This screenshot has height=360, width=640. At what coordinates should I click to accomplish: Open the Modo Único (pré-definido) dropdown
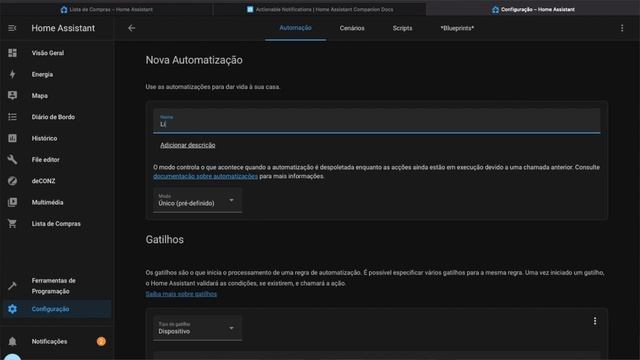[197, 200]
